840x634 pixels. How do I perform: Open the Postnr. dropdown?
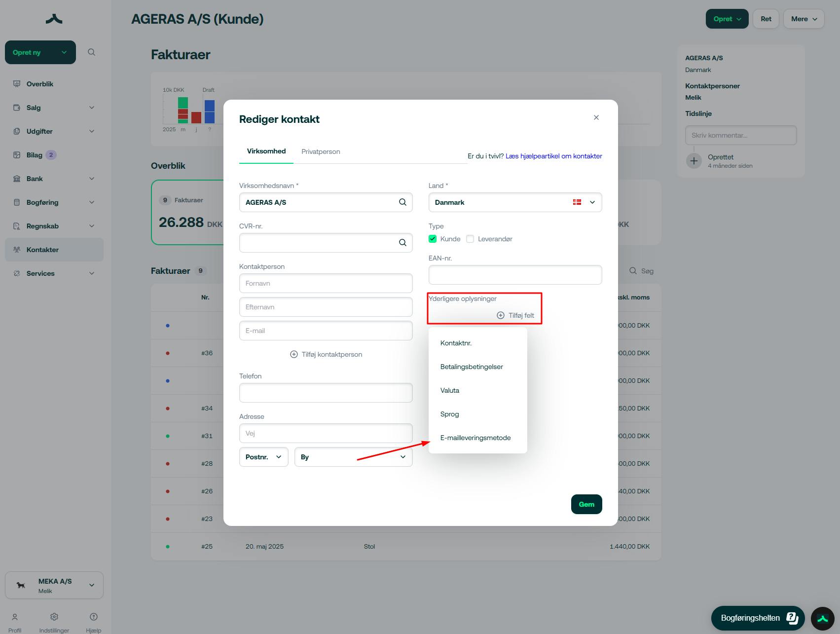pos(264,457)
